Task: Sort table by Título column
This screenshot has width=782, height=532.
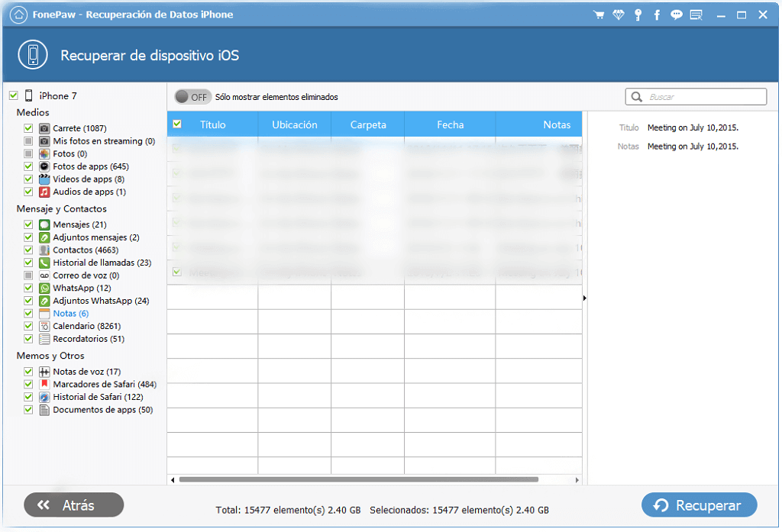Action: (213, 124)
